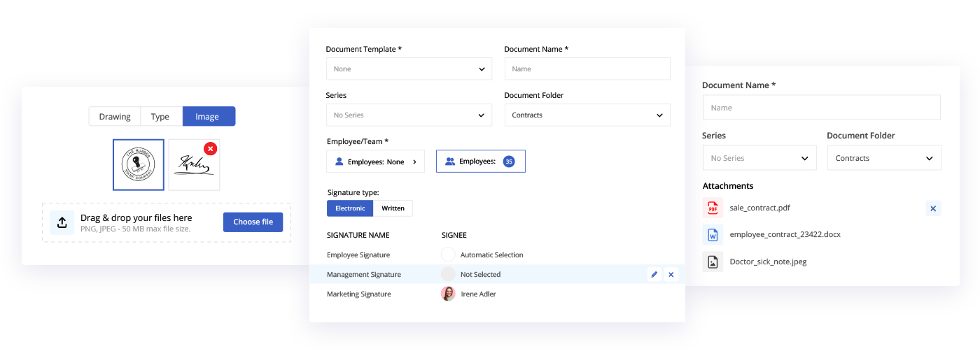Click the red remove badge on signature image
This screenshot has width=980, height=351.
tap(210, 148)
